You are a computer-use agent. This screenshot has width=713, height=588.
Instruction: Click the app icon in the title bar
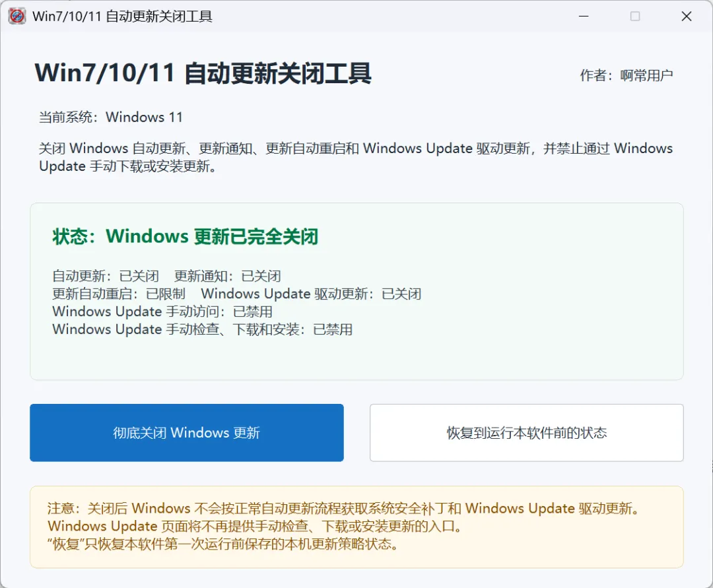tap(17, 16)
